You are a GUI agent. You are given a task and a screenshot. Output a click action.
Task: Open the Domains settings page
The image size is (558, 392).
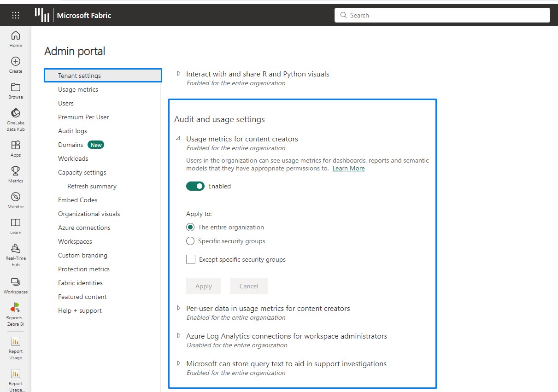[x=70, y=144]
